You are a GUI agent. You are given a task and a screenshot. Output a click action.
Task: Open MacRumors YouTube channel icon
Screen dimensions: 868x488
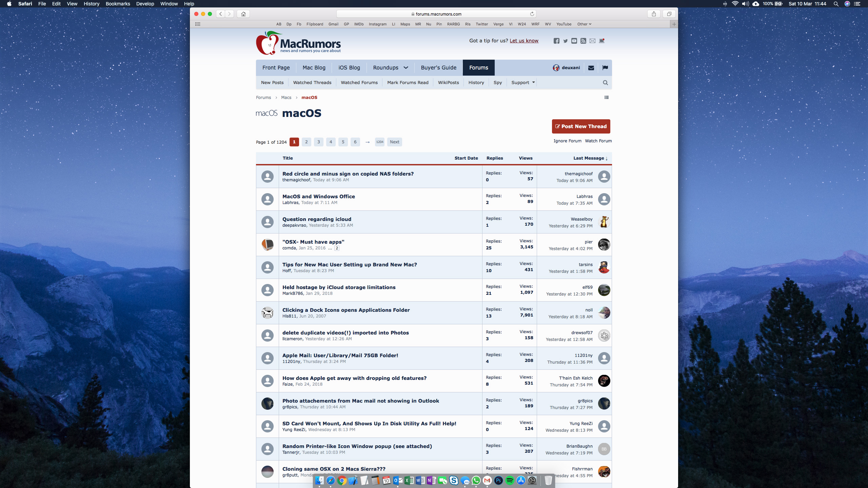click(x=574, y=41)
